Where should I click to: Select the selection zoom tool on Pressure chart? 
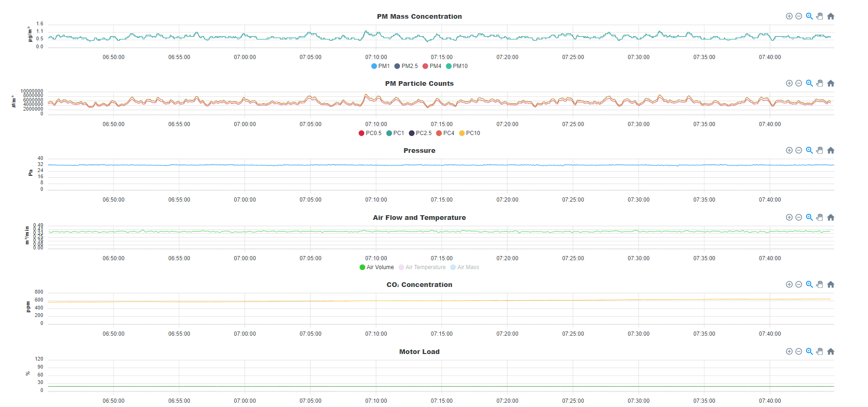click(x=809, y=151)
